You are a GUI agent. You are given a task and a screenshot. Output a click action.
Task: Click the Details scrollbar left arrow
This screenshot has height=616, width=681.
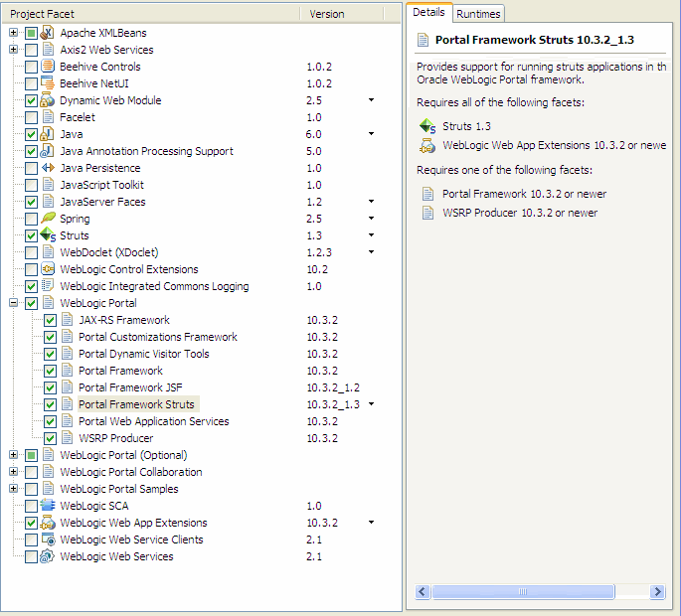423,592
